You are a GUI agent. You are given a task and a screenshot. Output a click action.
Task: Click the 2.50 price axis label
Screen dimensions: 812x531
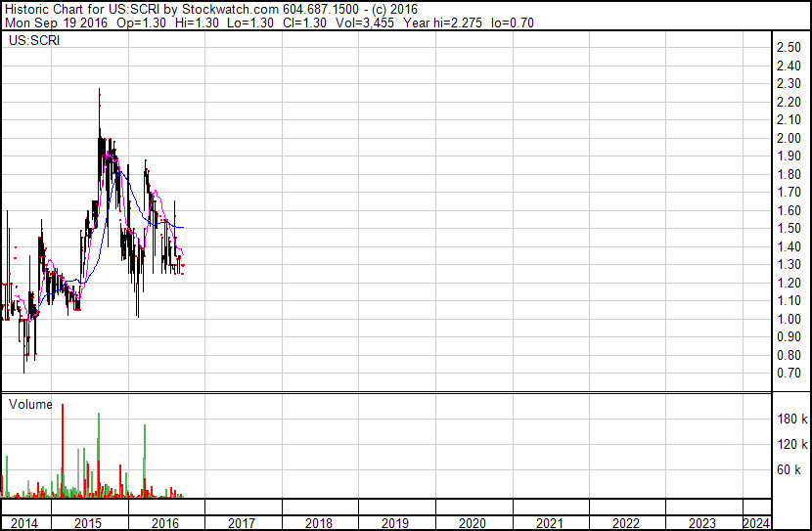pyautogui.click(x=789, y=48)
